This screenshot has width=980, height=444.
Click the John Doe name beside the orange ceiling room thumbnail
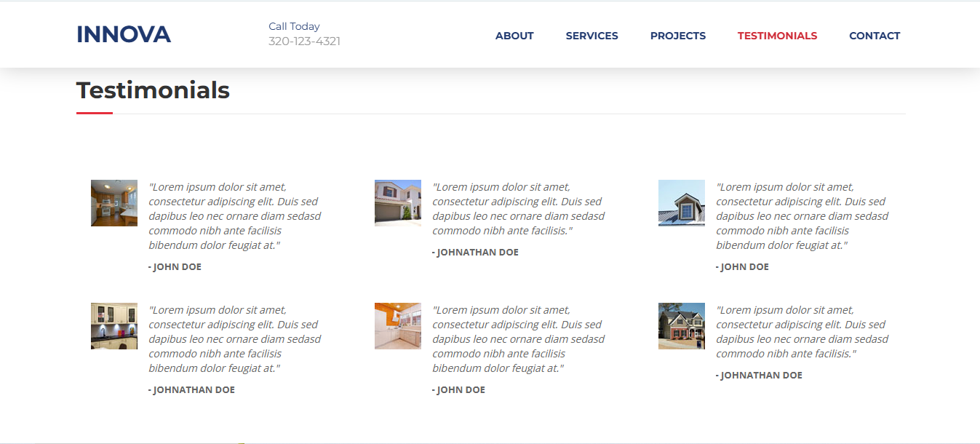click(x=458, y=390)
